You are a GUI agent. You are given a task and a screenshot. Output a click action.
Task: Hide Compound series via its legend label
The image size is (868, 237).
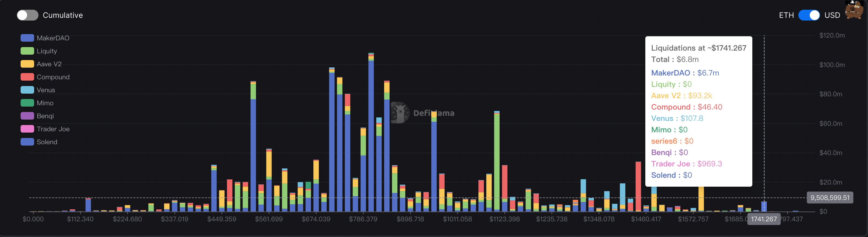click(53, 77)
